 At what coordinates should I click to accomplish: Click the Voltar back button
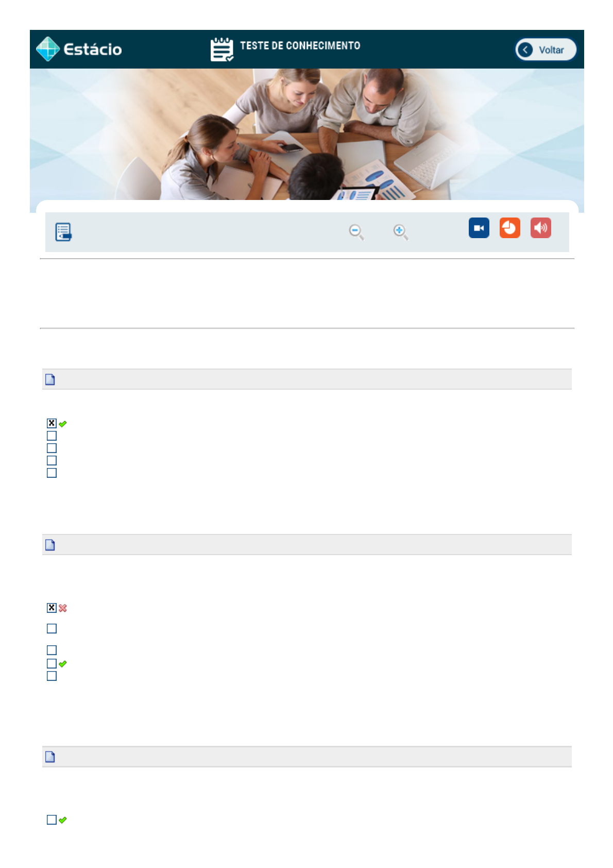coord(546,49)
